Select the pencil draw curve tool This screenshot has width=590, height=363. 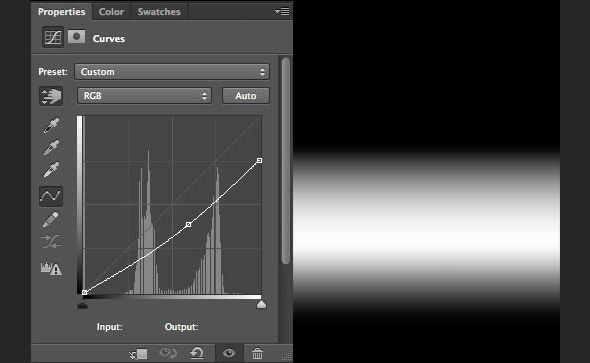51,220
